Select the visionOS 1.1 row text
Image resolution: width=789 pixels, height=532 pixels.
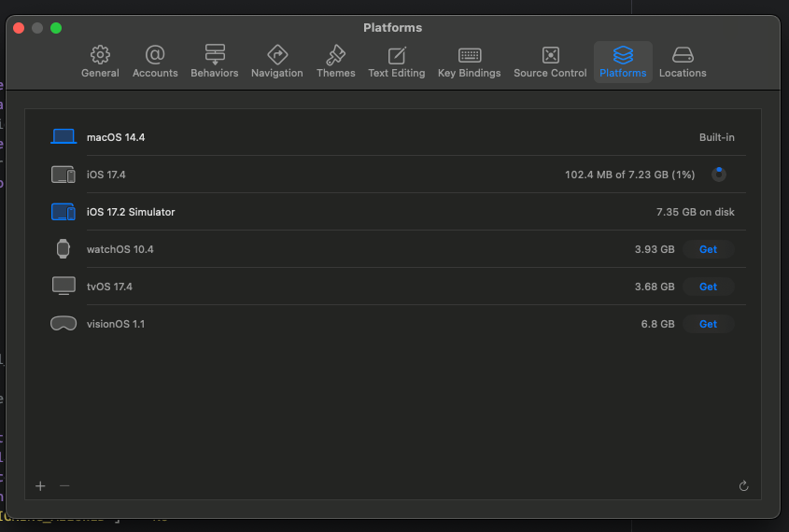point(116,324)
